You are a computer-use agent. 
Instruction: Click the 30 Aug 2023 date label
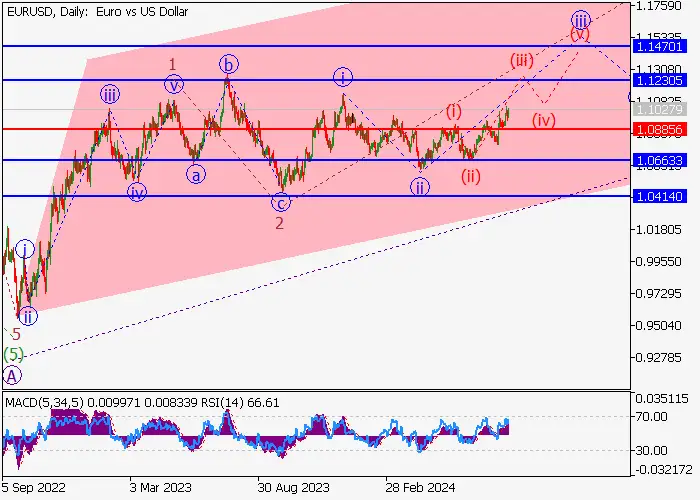(294, 487)
